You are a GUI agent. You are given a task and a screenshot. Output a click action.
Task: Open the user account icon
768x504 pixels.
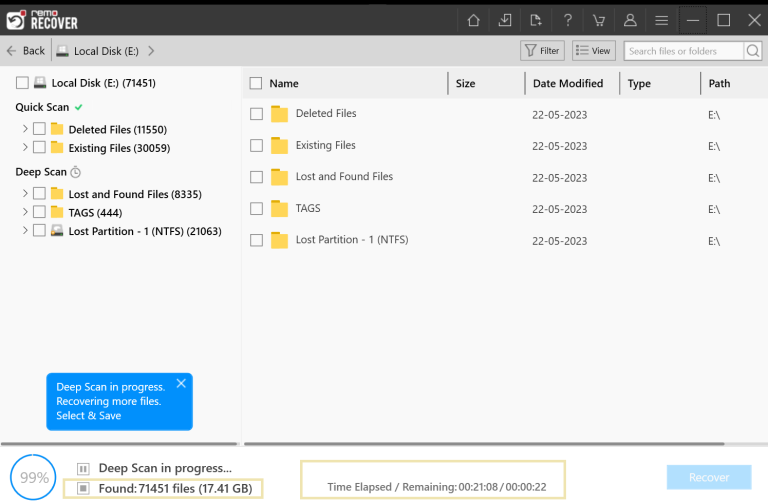tap(630, 21)
